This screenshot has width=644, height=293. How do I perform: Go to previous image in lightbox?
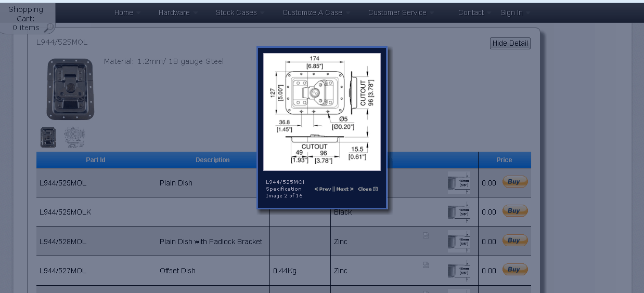pyautogui.click(x=323, y=189)
